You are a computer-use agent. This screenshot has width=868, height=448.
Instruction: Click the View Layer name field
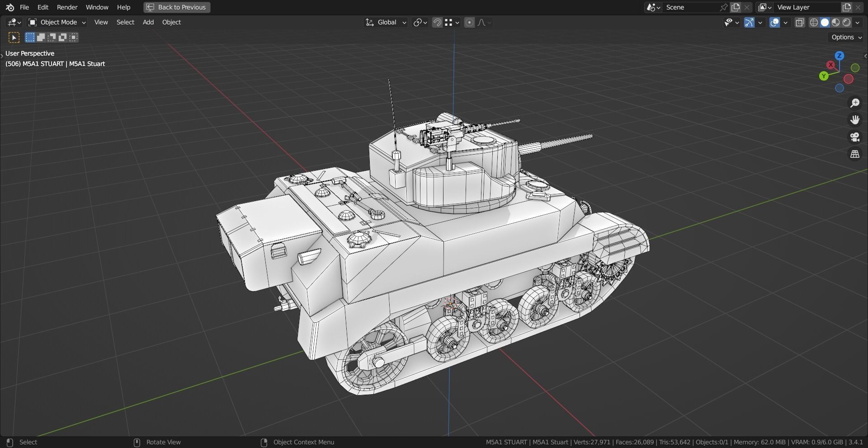807,7
